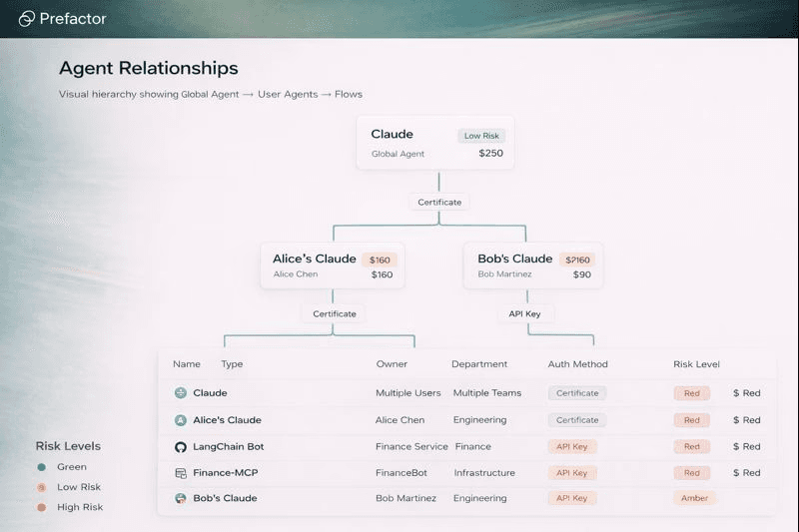Click the Multiple Users owner cell
Image resolution: width=799 pixels, height=532 pixels.
coord(408,393)
